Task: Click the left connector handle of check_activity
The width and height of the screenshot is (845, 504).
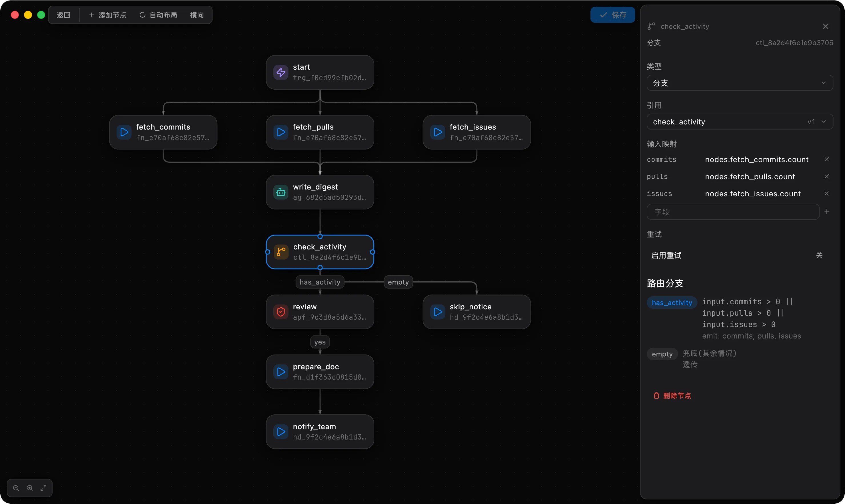Action: [267, 252]
